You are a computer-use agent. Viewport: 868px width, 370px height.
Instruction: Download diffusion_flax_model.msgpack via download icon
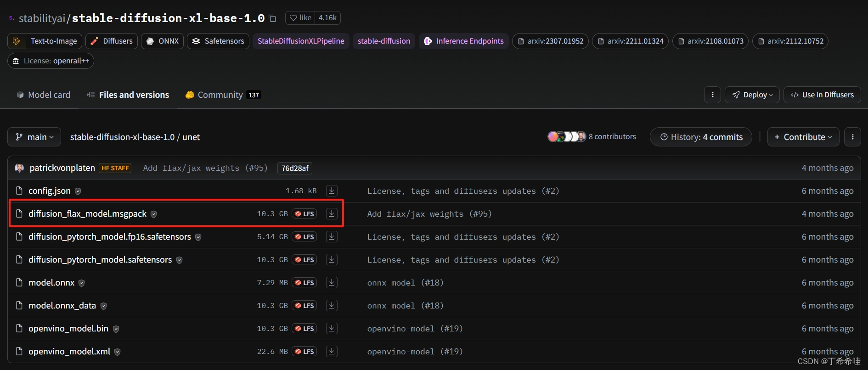click(332, 213)
